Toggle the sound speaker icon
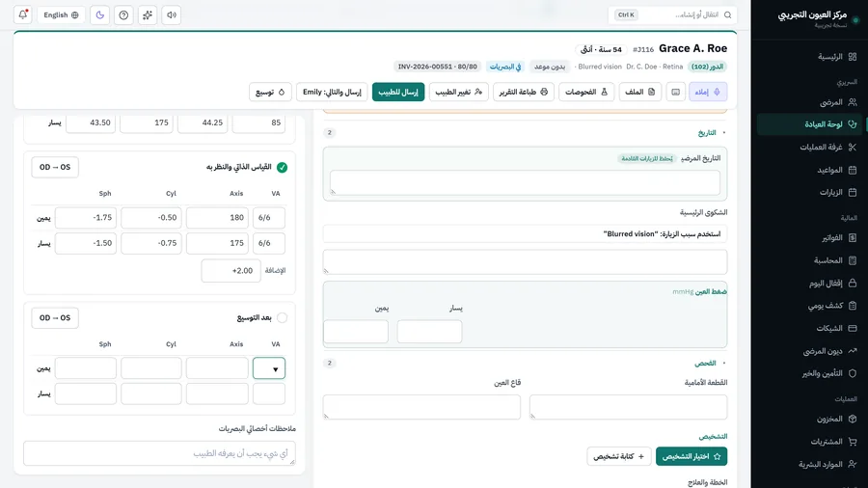Image resolution: width=868 pixels, height=488 pixels. coord(172,14)
